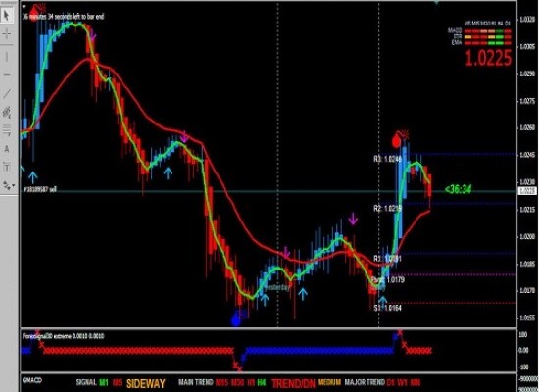Click the green <36:34 countdown label
Screen dimensions: 539x392
459,189
